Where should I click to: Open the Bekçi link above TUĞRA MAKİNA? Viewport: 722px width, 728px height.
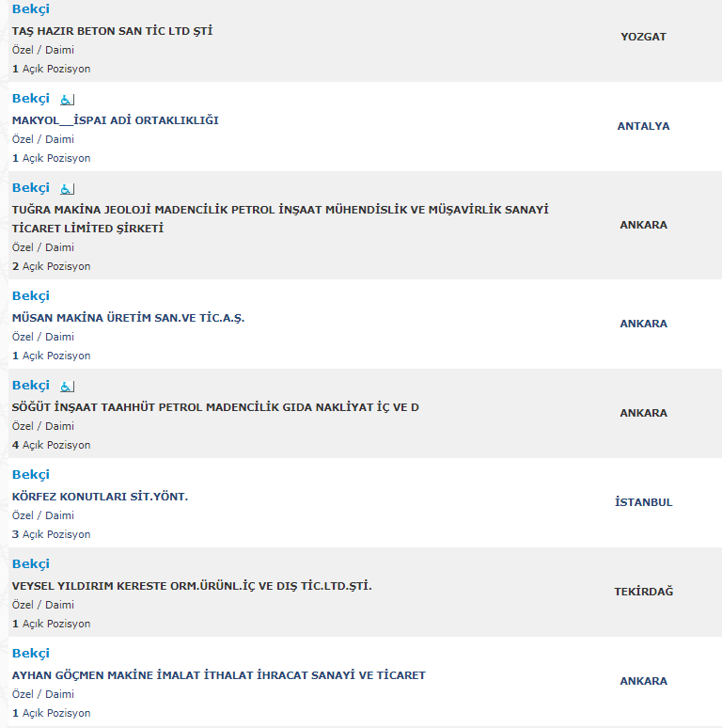click(x=31, y=188)
